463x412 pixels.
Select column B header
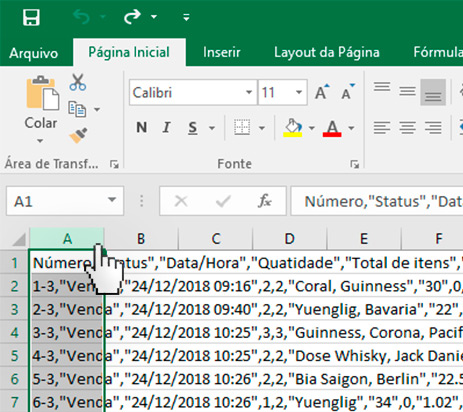[x=141, y=239]
